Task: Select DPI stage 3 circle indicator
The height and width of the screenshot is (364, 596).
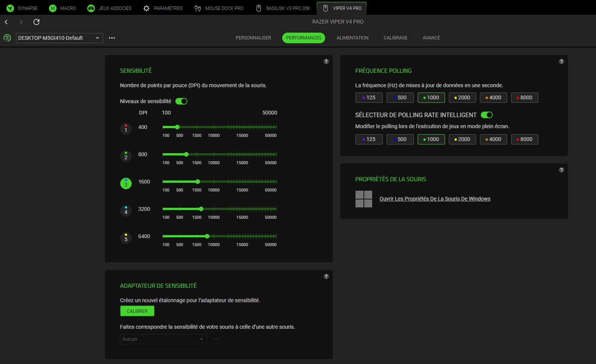Action: [x=126, y=184]
